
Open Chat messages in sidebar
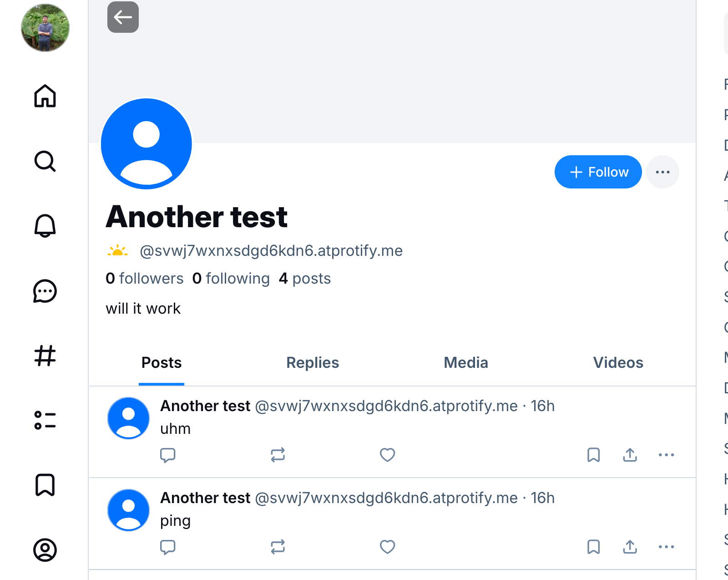(45, 291)
